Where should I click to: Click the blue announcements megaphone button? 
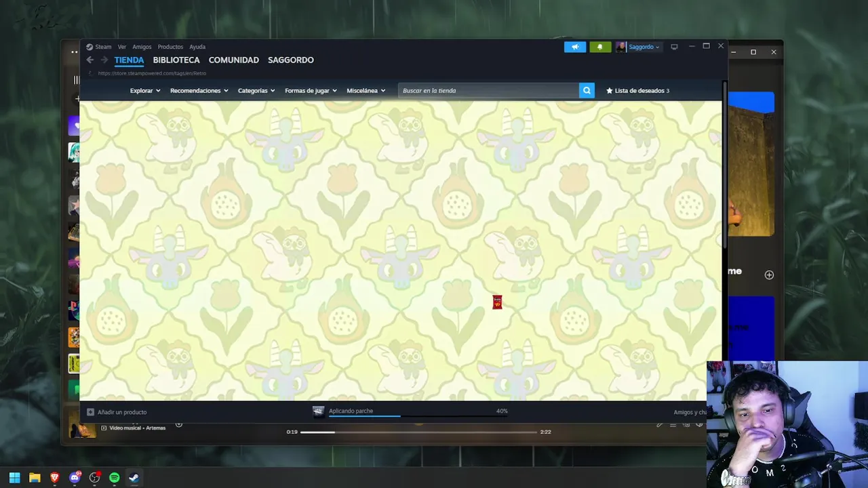(x=575, y=47)
